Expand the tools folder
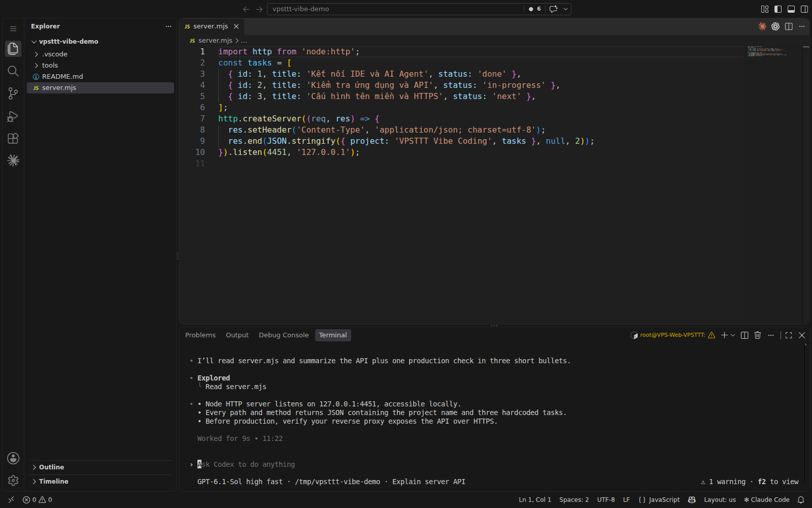The image size is (812, 508). [100, 65]
